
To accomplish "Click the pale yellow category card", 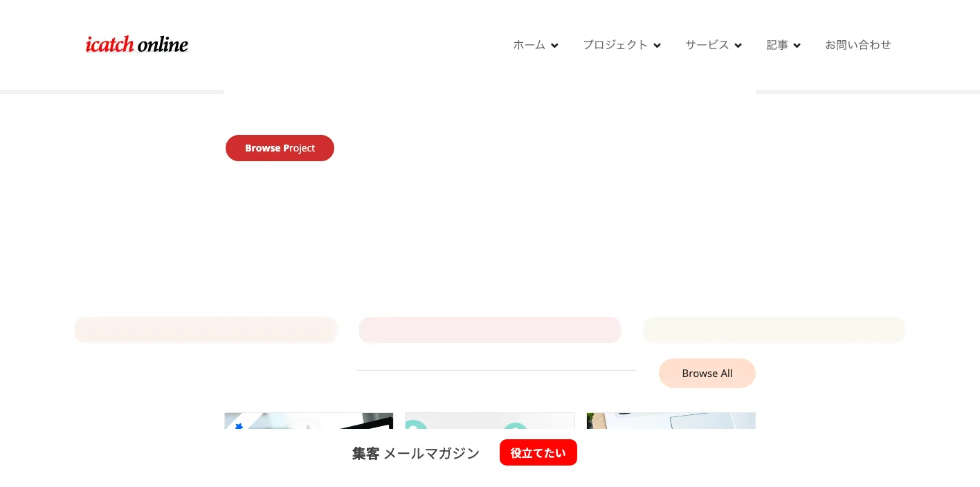I will [774, 330].
